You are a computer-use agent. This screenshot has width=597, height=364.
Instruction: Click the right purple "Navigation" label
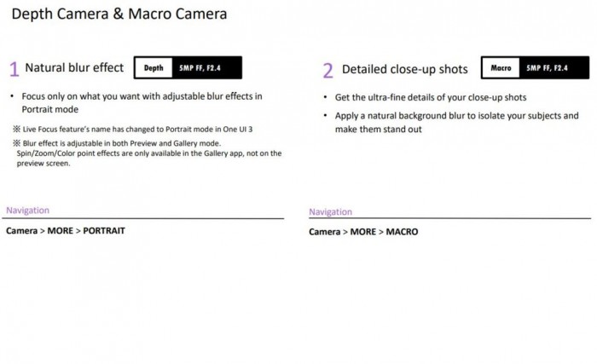coord(330,211)
